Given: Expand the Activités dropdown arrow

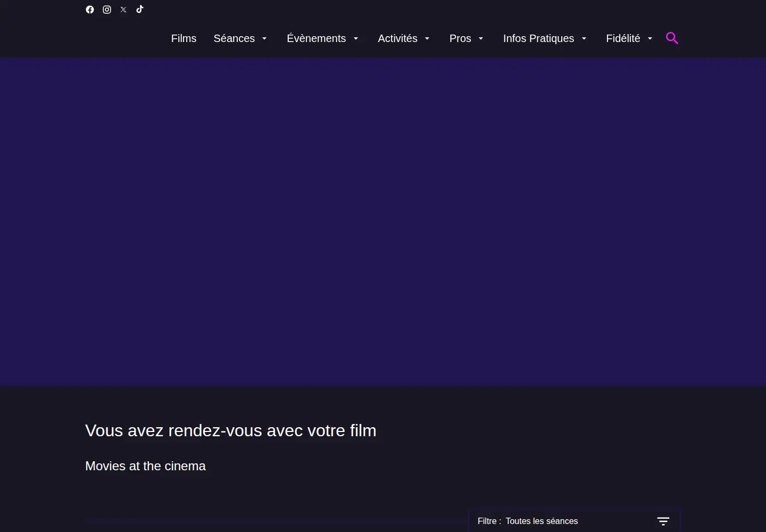Looking at the screenshot, I should pos(427,39).
